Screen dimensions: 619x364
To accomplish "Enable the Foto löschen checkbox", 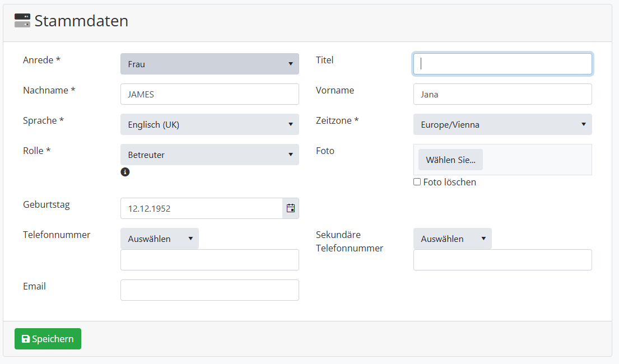I will click(417, 182).
